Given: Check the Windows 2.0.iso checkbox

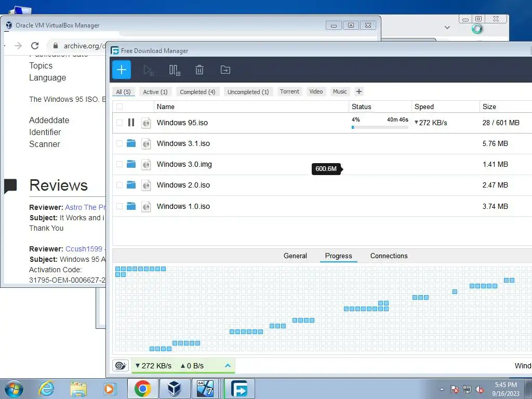Looking at the screenshot, I should point(119,185).
